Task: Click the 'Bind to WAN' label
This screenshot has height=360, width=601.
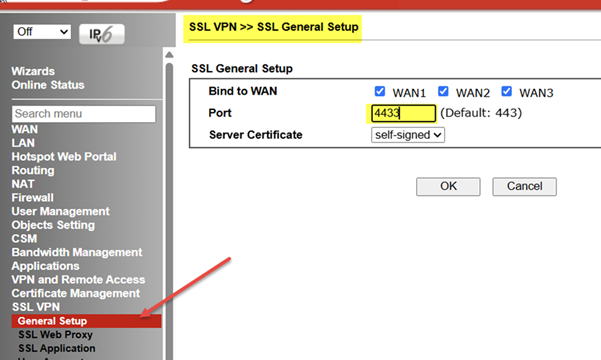Action: pyautogui.click(x=243, y=91)
